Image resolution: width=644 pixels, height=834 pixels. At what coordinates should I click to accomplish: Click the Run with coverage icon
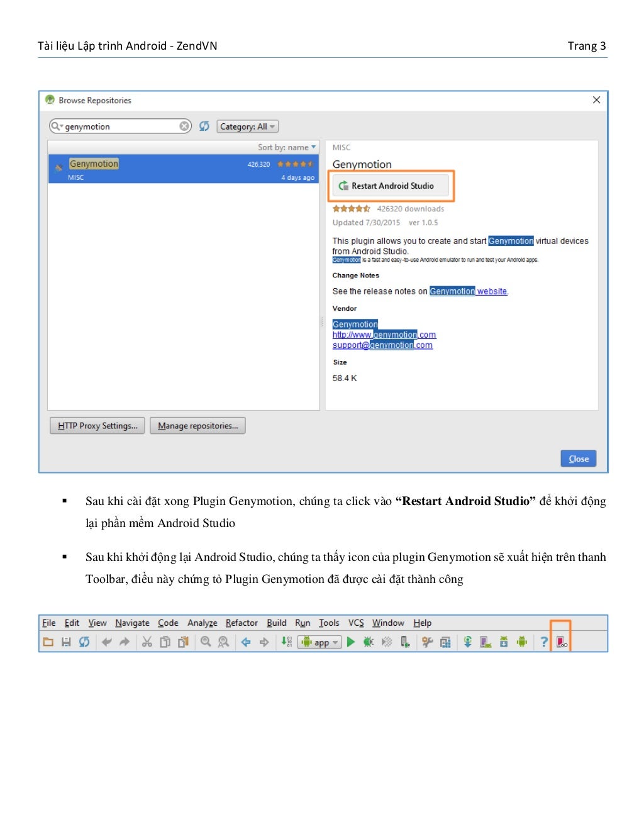pos(387,642)
